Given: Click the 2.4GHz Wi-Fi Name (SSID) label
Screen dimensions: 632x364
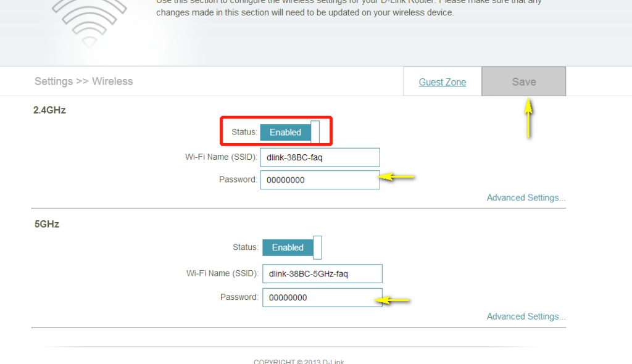Looking at the screenshot, I should (x=221, y=157).
